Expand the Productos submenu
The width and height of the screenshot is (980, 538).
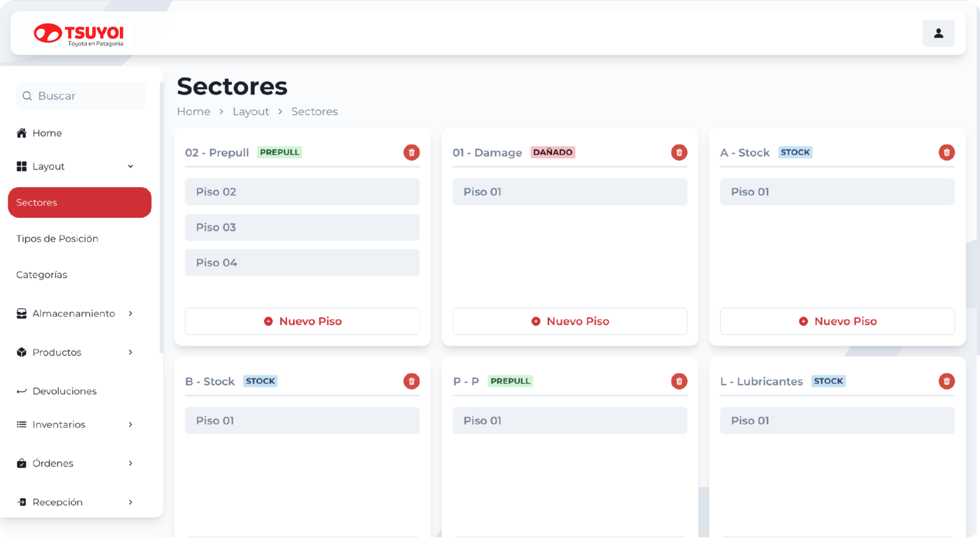tap(130, 352)
